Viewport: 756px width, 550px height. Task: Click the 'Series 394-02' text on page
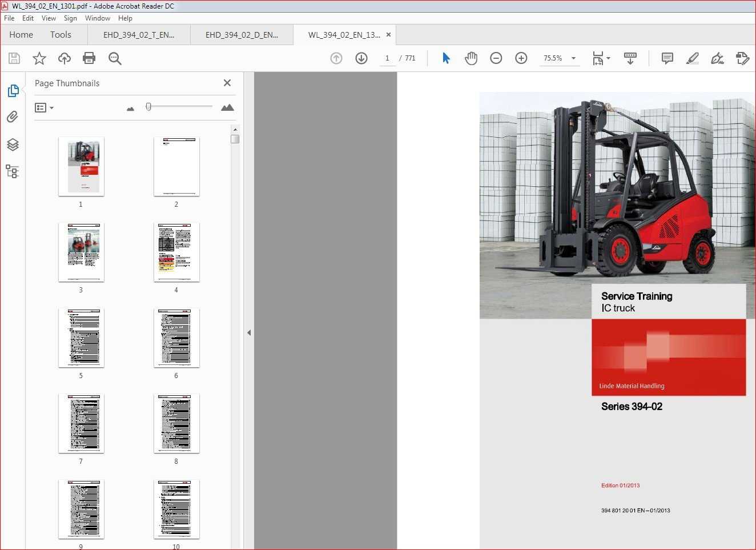pos(632,407)
